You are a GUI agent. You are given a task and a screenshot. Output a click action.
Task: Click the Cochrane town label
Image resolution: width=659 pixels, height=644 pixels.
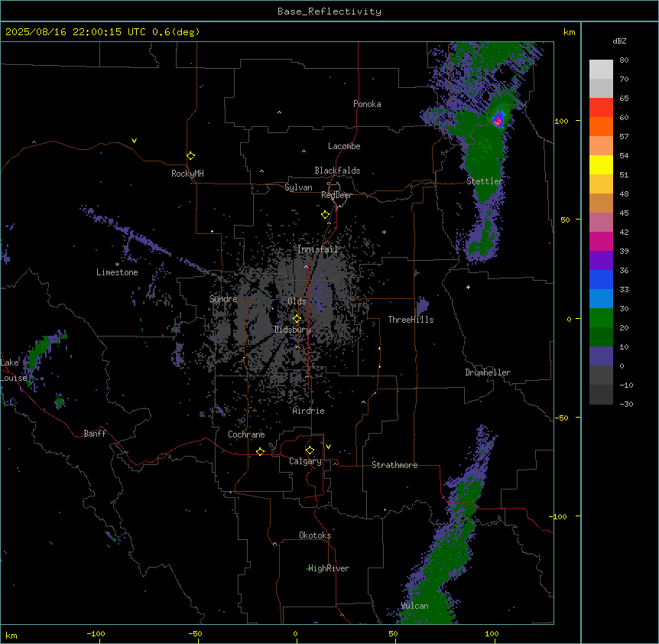pyautogui.click(x=246, y=434)
